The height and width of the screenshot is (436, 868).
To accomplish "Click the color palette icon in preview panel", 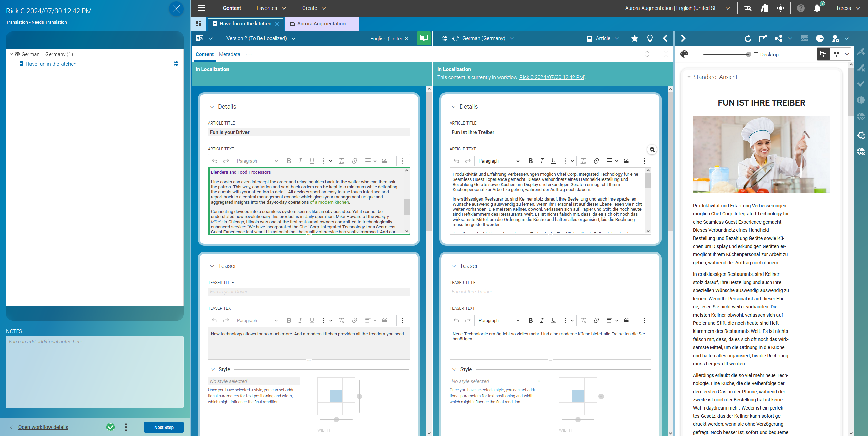I will click(x=684, y=54).
